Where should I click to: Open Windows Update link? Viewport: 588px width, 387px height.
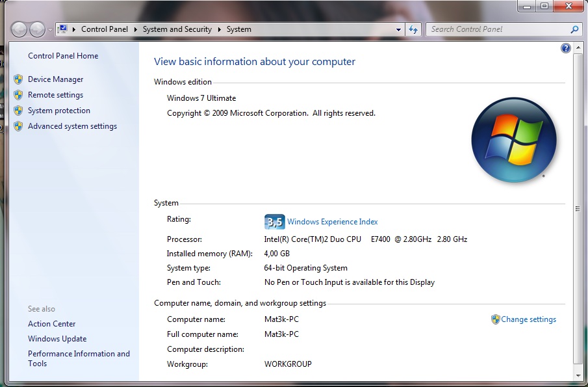[57, 339]
